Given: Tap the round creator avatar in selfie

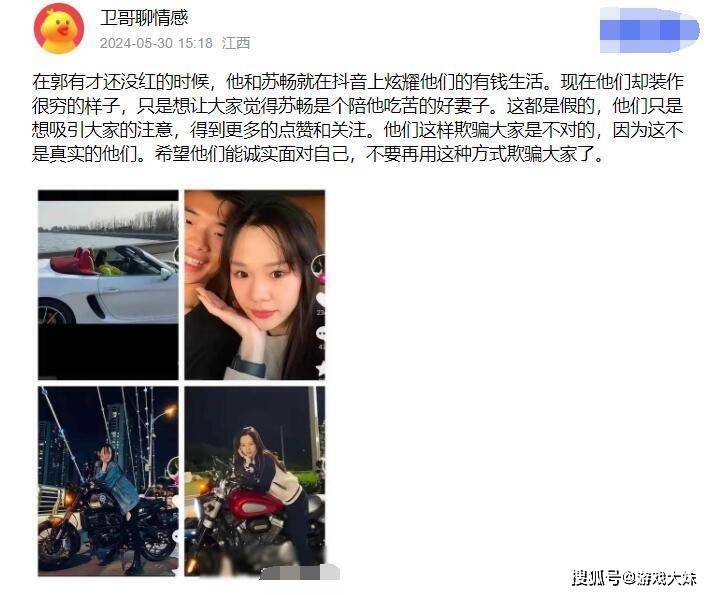Looking at the screenshot, I should 320,263.
